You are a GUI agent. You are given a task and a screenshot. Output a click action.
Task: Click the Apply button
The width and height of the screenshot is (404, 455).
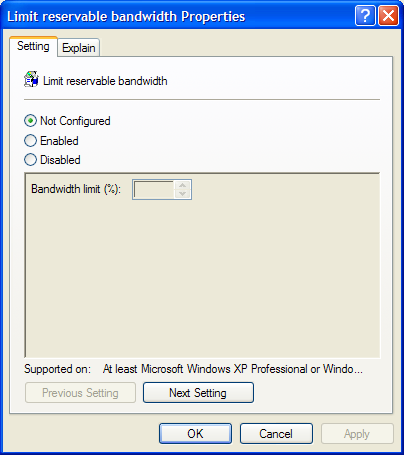tap(357, 434)
